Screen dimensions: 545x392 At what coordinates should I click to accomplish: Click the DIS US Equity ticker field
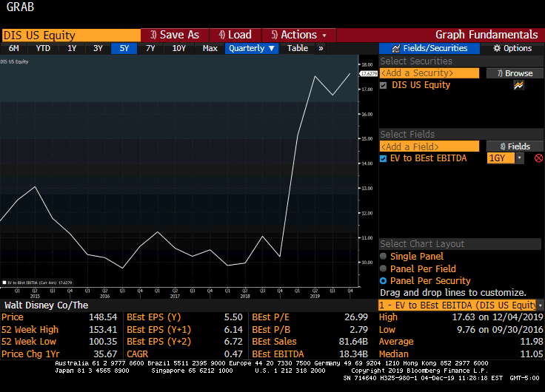(x=71, y=35)
